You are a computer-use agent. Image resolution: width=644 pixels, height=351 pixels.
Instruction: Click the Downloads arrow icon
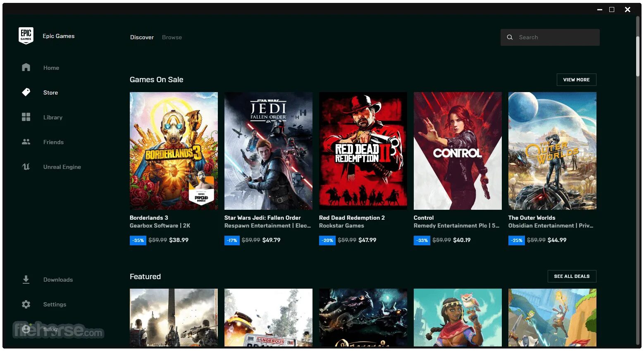point(26,280)
